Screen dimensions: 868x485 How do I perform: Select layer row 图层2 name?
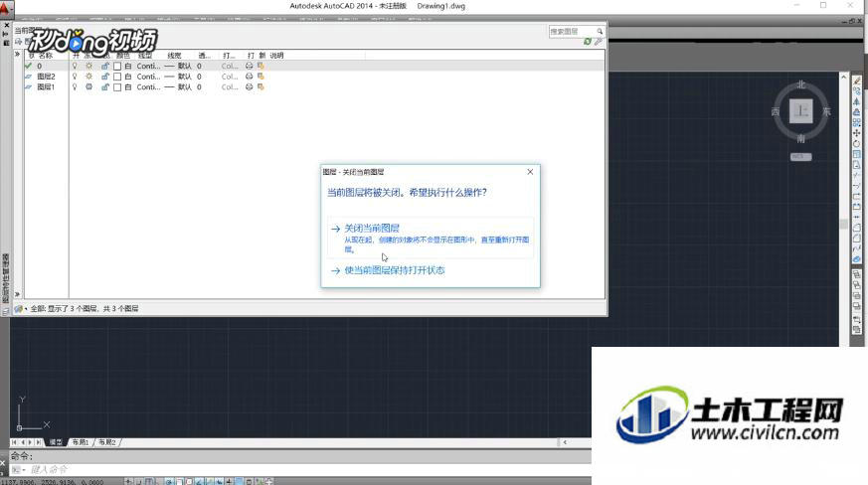coord(46,77)
